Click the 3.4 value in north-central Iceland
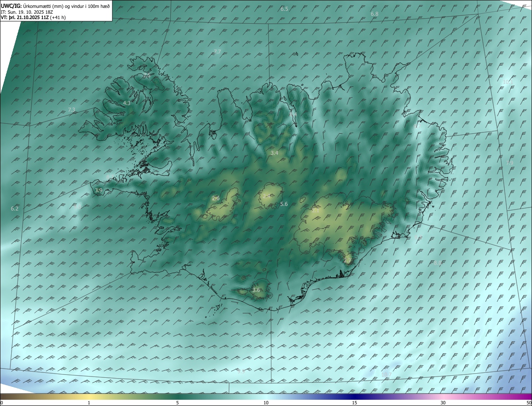The height and width of the screenshot is (406, 532). coord(274,153)
